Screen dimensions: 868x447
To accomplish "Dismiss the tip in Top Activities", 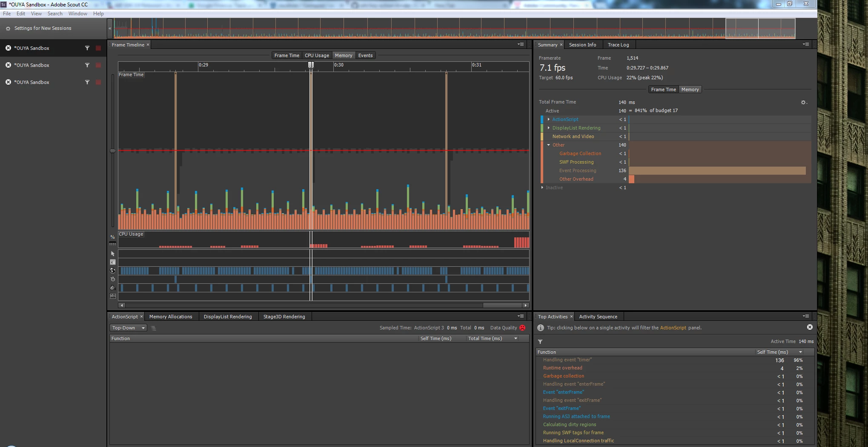I will tap(810, 327).
